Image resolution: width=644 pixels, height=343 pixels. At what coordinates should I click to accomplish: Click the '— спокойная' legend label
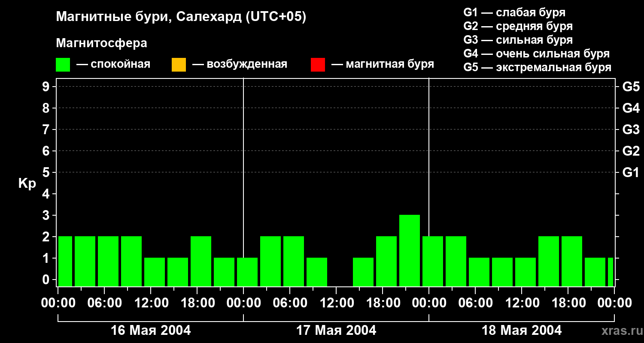point(113,64)
